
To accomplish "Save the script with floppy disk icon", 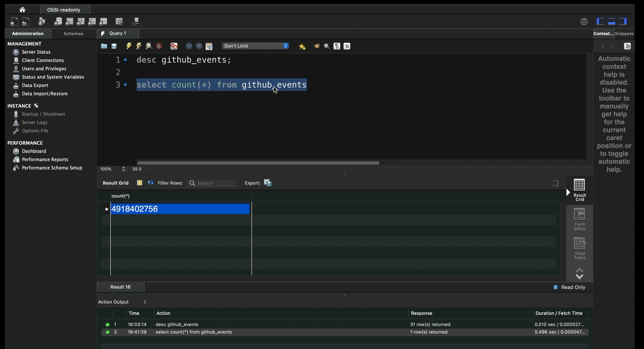I will [114, 46].
